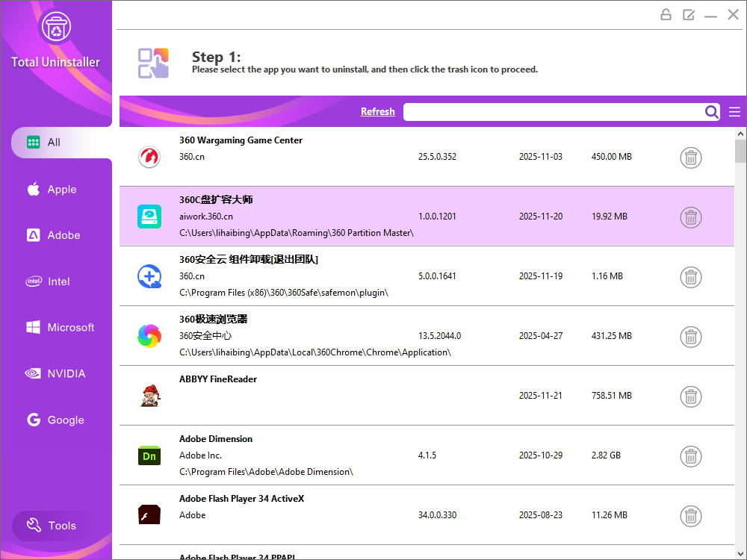The height and width of the screenshot is (560, 747).
Task: Click path C:\Program Files\Adobe\Adobe Dimension\
Action: pos(267,472)
